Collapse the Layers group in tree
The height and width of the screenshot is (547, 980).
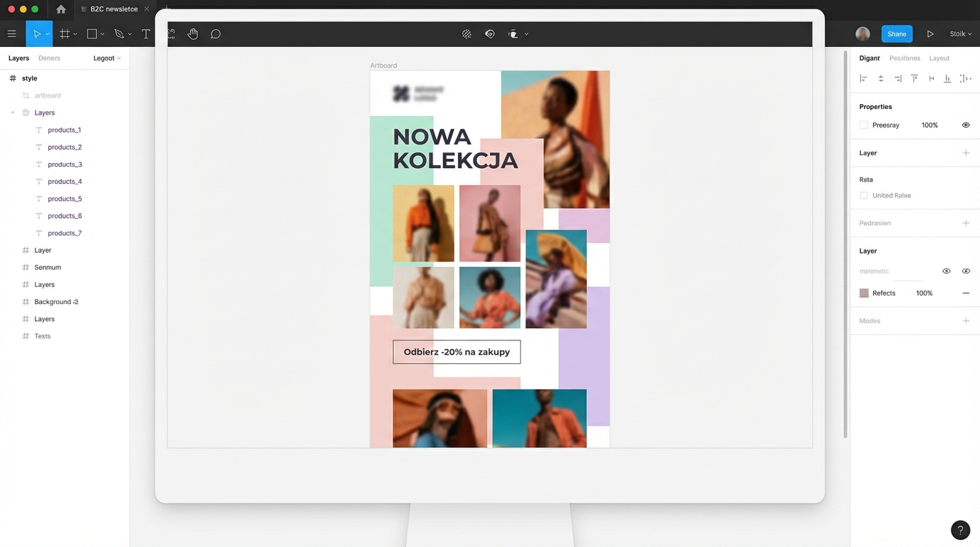pyautogui.click(x=13, y=113)
